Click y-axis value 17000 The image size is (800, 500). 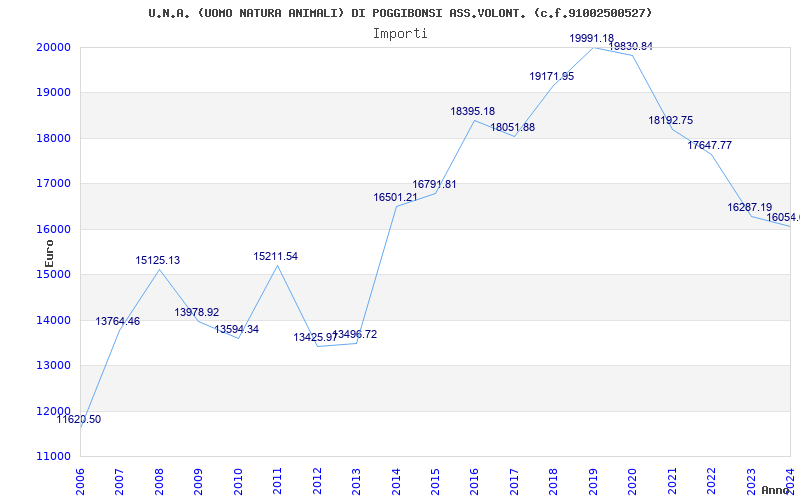(53, 184)
